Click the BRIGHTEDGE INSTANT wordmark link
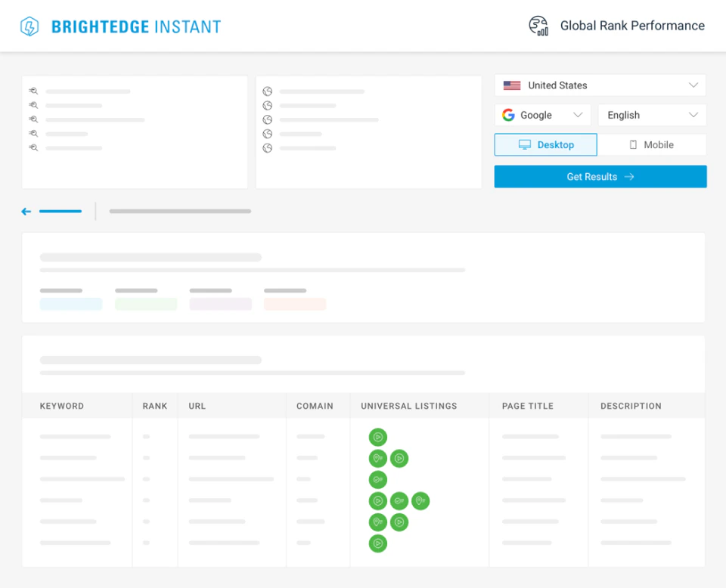 [136, 26]
